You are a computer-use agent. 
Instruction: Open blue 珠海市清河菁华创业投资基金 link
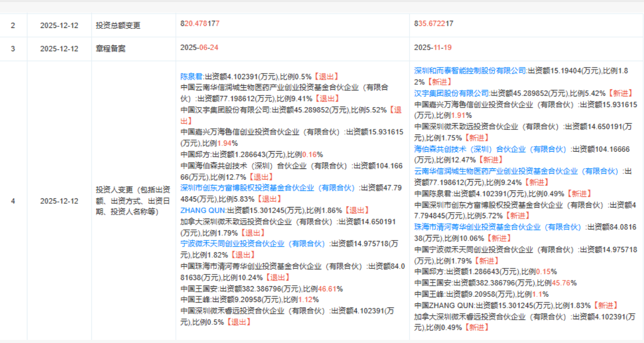pyautogui.click(x=498, y=227)
